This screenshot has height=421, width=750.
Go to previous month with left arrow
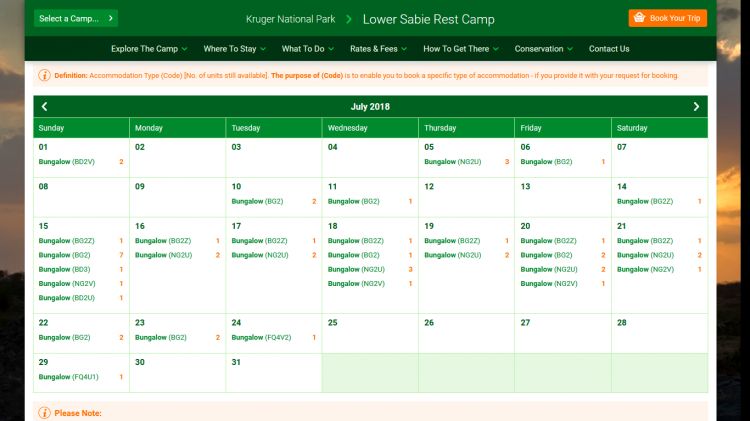44,107
